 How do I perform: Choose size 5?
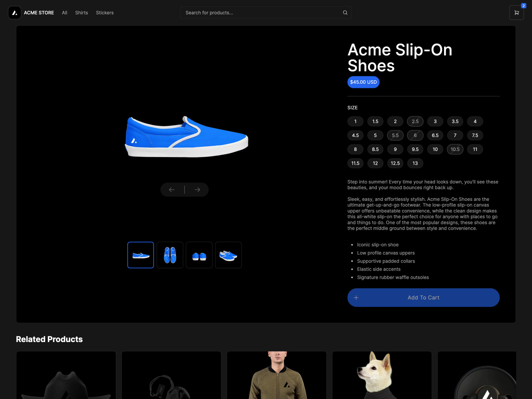(x=375, y=135)
